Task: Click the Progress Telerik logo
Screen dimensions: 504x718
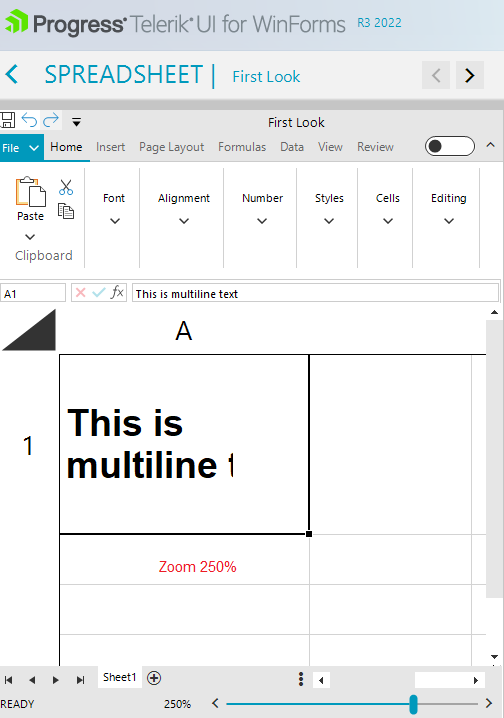Action: click(175, 24)
